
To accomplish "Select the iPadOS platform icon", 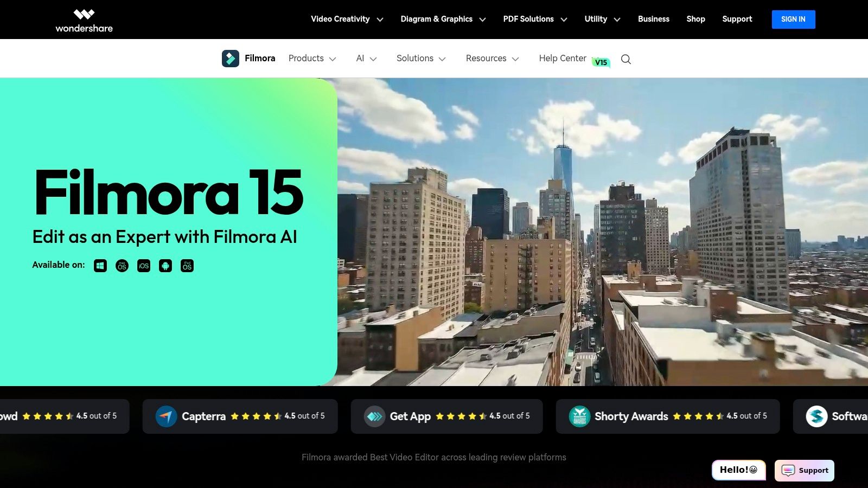I will pyautogui.click(x=187, y=266).
